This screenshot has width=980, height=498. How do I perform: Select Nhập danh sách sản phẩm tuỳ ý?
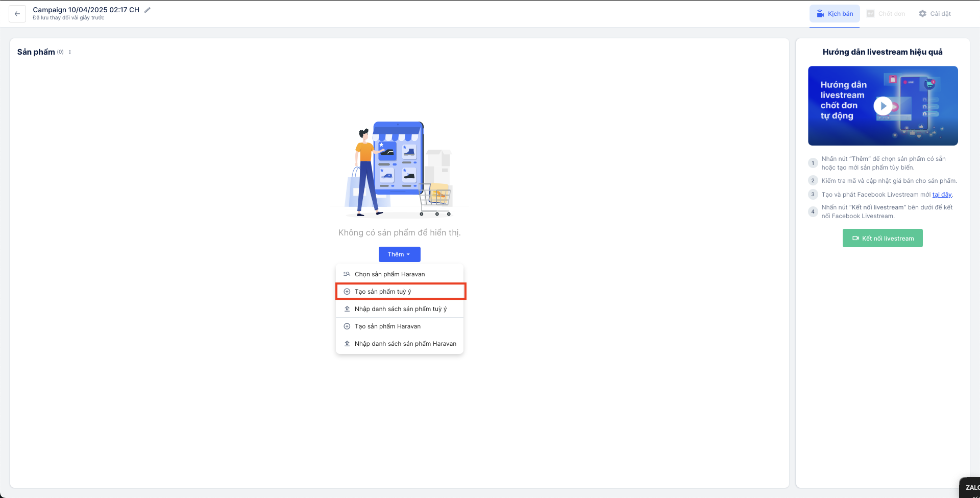click(400, 309)
